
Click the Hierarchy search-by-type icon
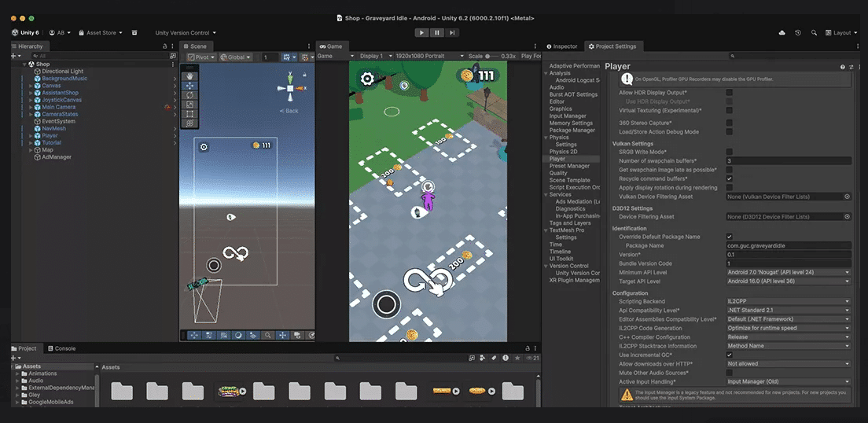coord(173,56)
